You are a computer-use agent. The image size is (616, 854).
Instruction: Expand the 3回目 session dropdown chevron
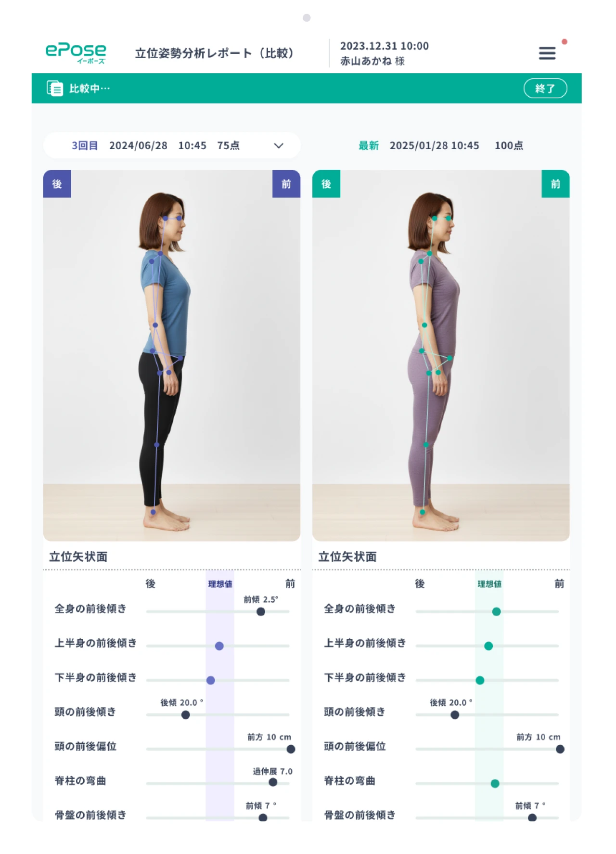(279, 146)
